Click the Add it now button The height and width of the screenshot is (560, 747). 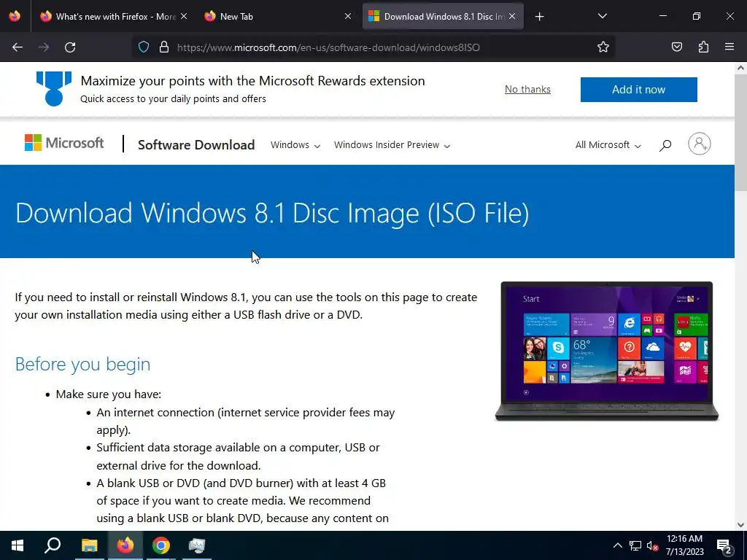click(638, 90)
